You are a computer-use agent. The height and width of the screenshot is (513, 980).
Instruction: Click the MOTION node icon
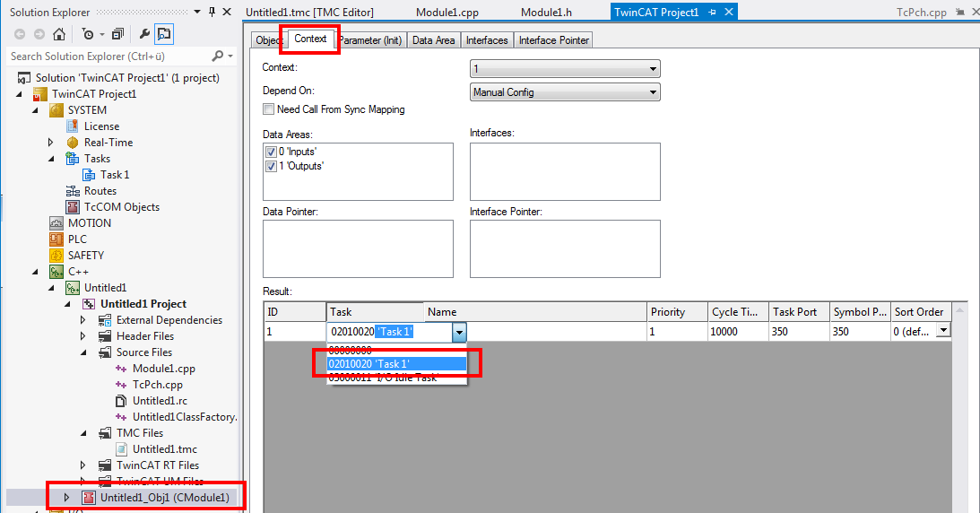tap(56, 223)
